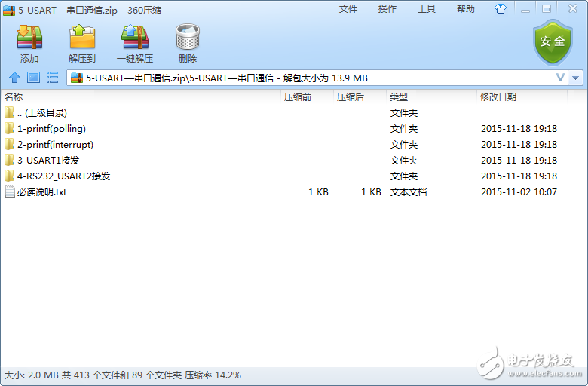Click the green 安全 shield badge

pyautogui.click(x=553, y=42)
